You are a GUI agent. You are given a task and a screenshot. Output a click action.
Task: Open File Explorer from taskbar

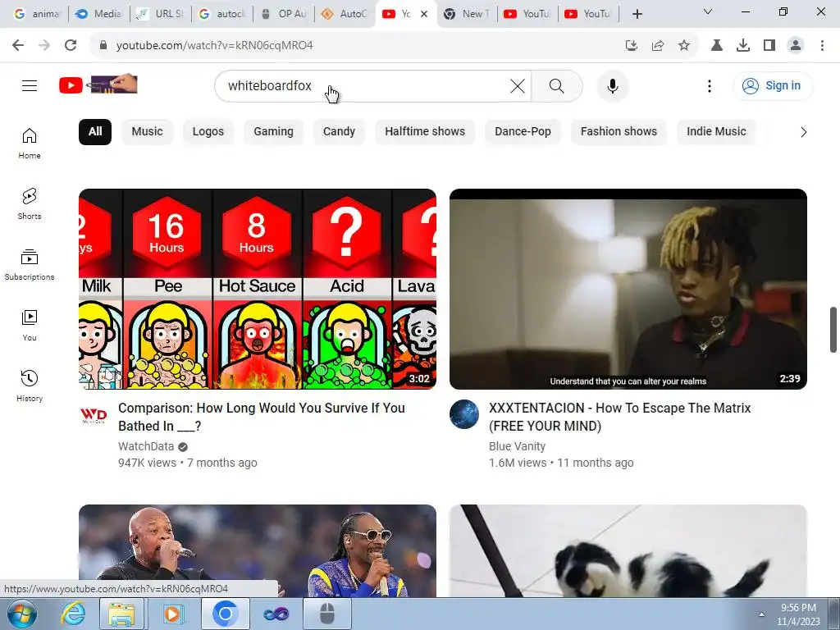[121, 614]
